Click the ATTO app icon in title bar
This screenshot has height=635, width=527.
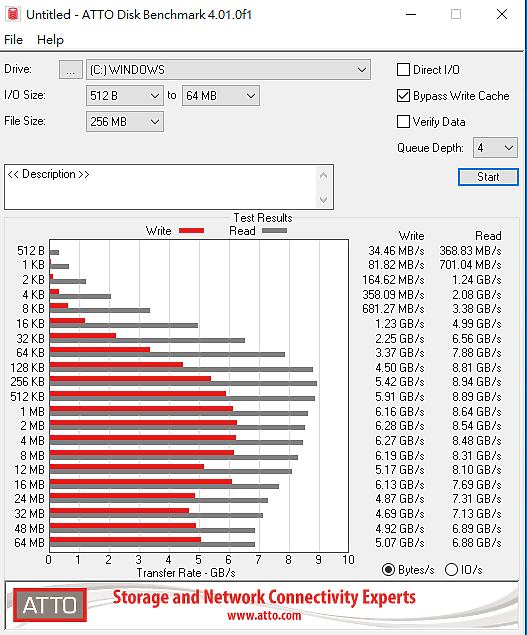13,14
